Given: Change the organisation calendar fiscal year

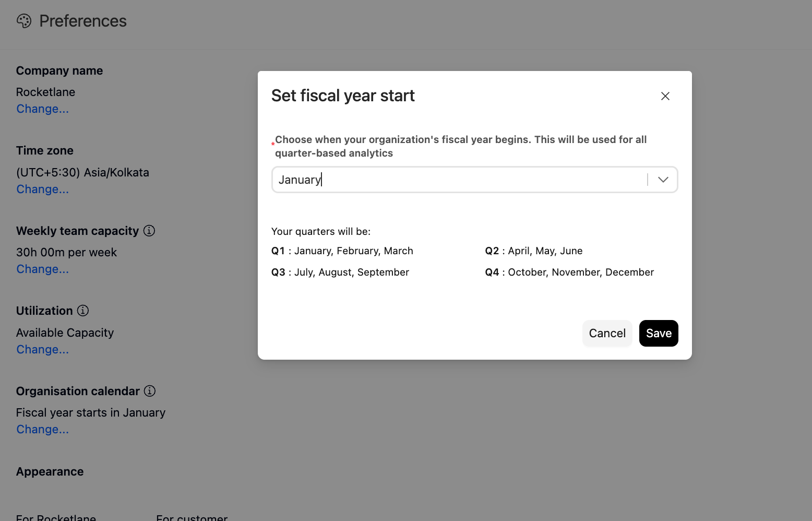Looking at the screenshot, I should [43, 430].
